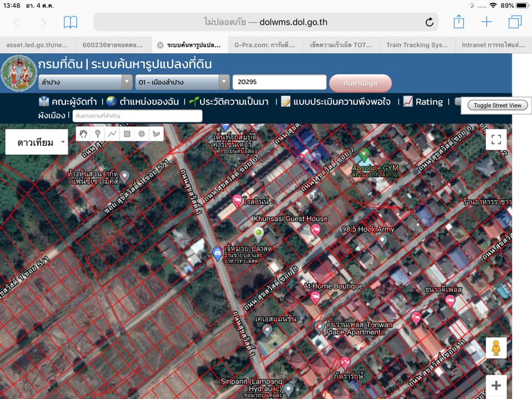The image size is (532, 399).
Task: Tap the ธนาวดีเพลส hotel pin
Action: pyautogui.click(x=450, y=301)
